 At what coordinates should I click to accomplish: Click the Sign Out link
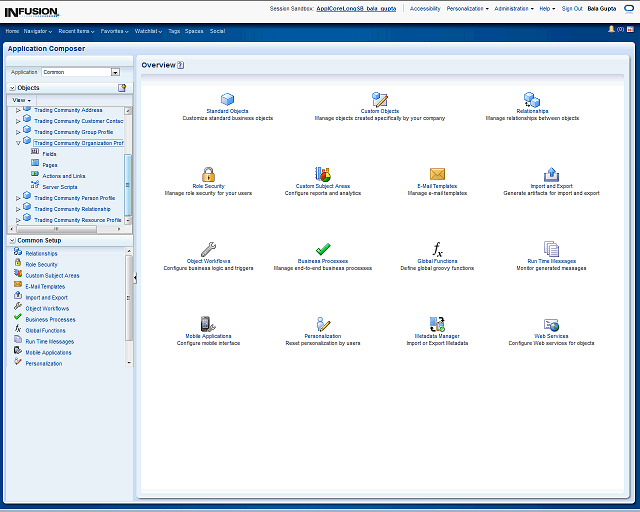tap(572, 8)
